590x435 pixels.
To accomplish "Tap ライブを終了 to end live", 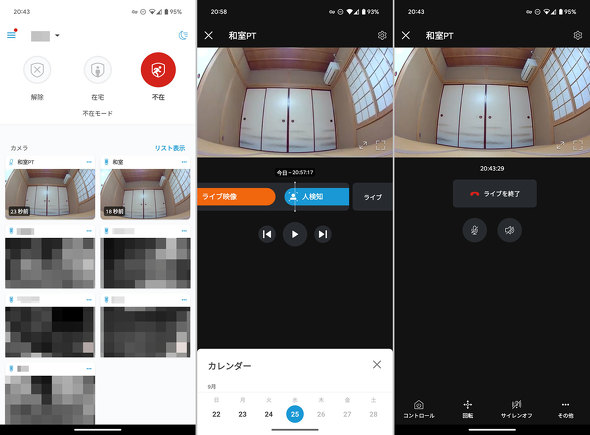I will [x=494, y=193].
